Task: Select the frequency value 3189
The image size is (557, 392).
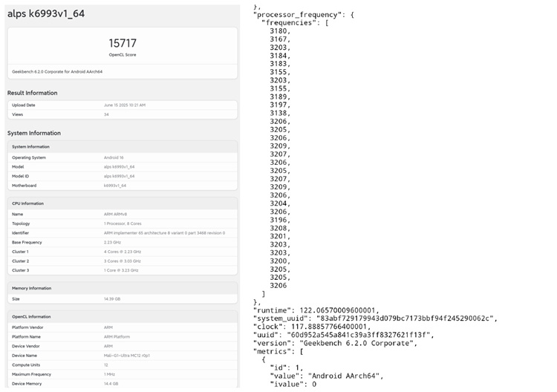Action: pos(280,97)
